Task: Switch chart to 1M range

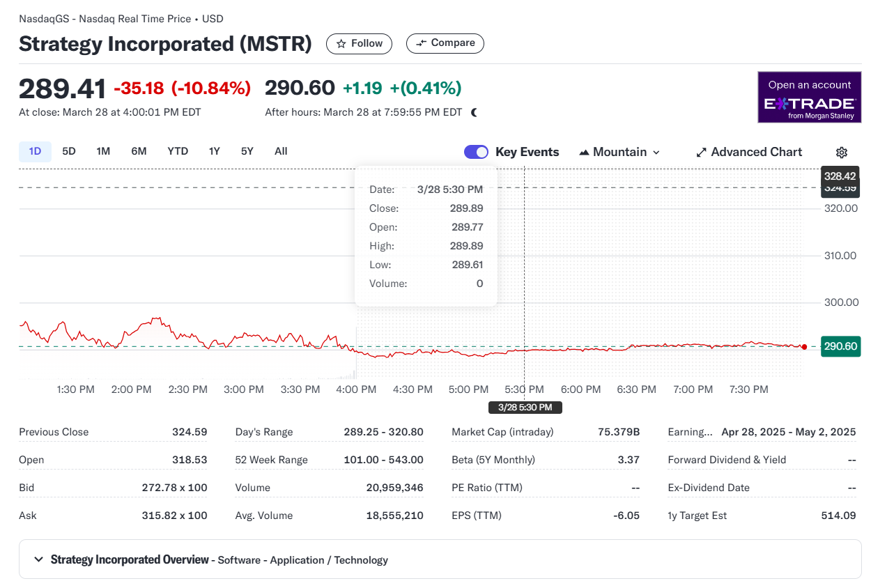Action: click(x=103, y=151)
